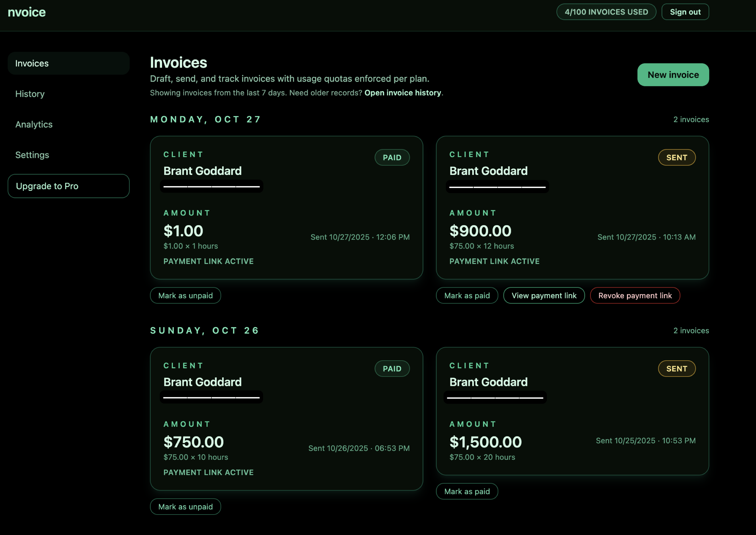The image size is (756, 535).
Task: Click SENT status badge on $900.00 invoice
Action: pos(676,158)
